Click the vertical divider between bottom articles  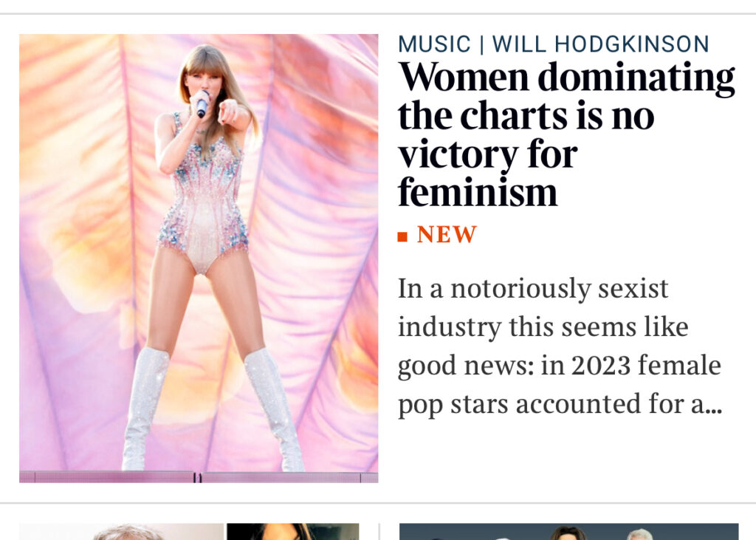(x=379, y=531)
